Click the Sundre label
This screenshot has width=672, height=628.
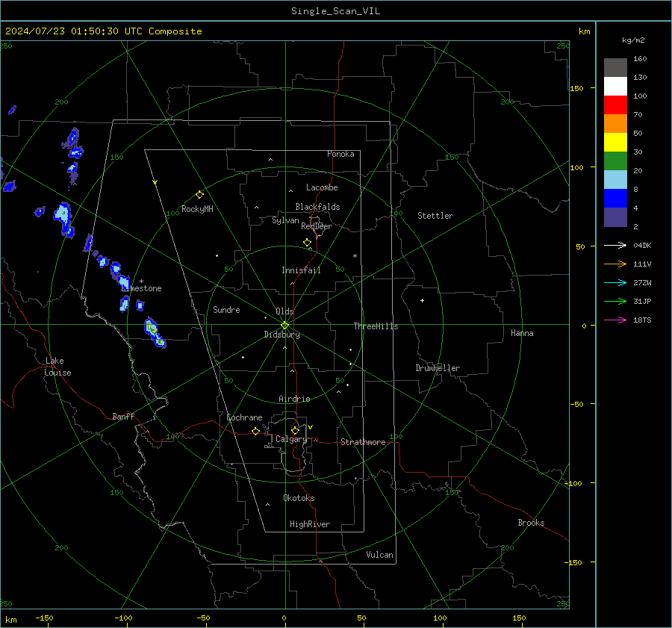click(226, 310)
